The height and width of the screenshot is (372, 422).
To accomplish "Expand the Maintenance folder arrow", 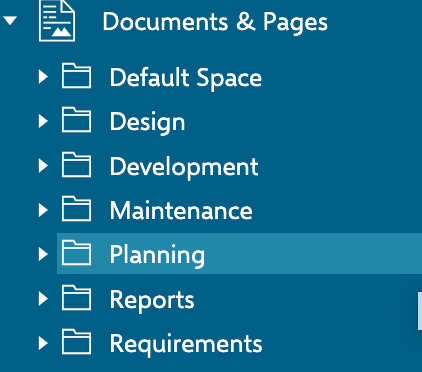I will [43, 210].
